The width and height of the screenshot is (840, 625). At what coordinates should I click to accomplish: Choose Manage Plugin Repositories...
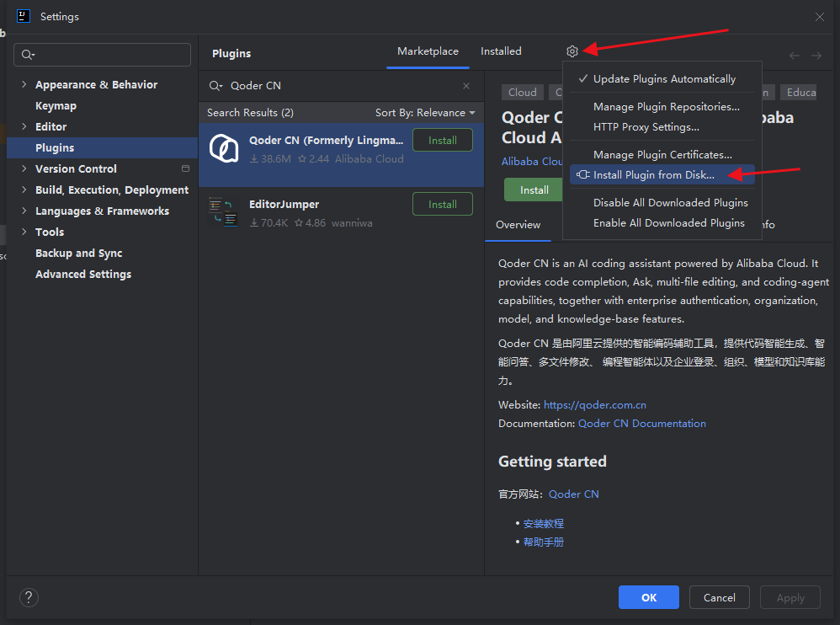(x=662, y=107)
